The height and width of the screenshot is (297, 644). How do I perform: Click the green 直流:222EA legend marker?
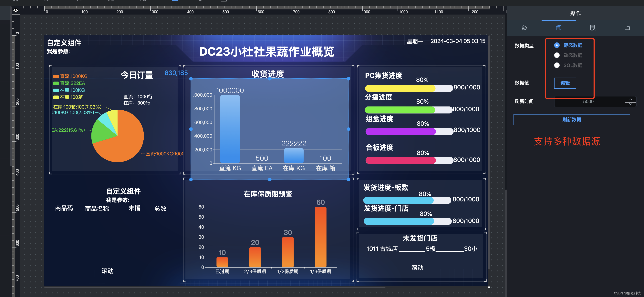[x=56, y=83]
